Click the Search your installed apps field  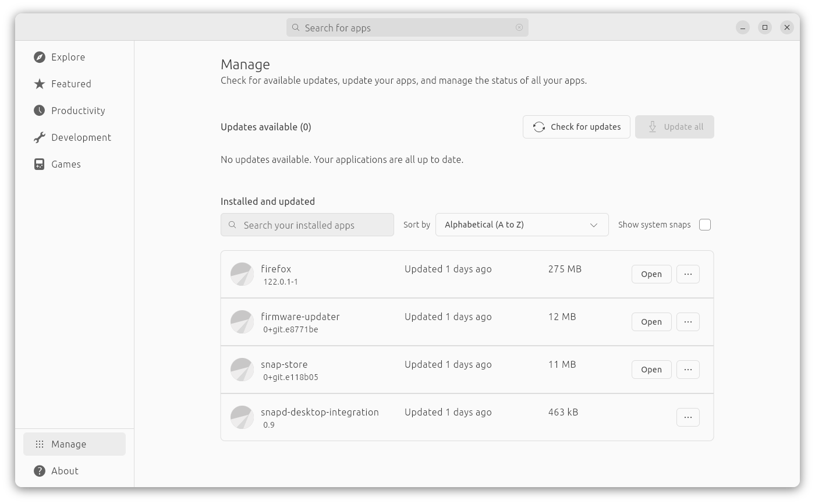tap(307, 224)
